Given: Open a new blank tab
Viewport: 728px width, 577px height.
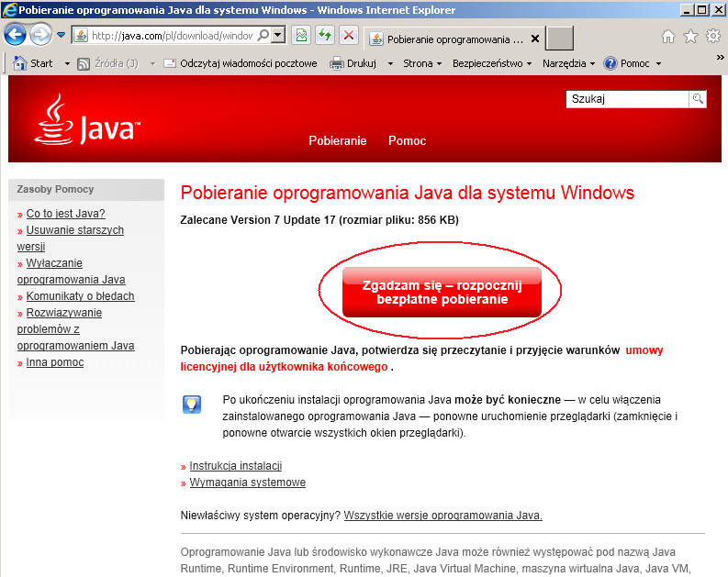Looking at the screenshot, I should coord(559,39).
